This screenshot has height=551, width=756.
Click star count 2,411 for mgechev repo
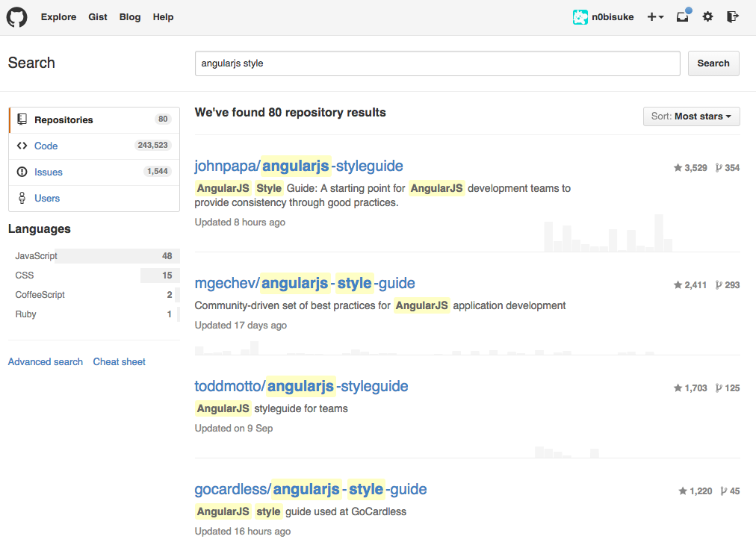[690, 285]
